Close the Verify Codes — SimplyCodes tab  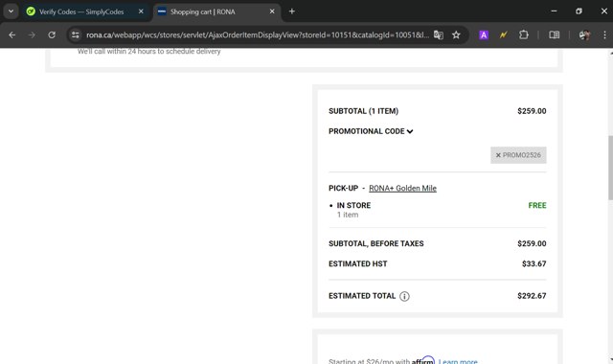click(141, 11)
